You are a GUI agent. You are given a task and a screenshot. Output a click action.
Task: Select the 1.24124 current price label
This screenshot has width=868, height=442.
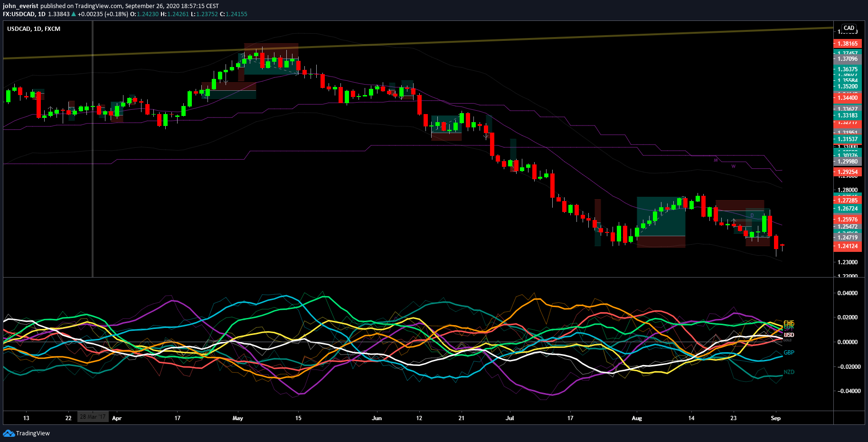[x=848, y=246]
